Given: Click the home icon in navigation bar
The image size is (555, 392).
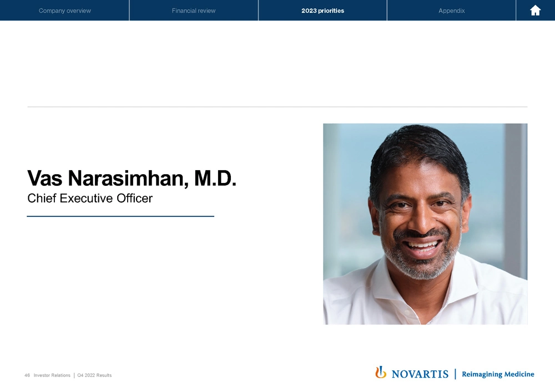Looking at the screenshot, I should pos(535,11).
